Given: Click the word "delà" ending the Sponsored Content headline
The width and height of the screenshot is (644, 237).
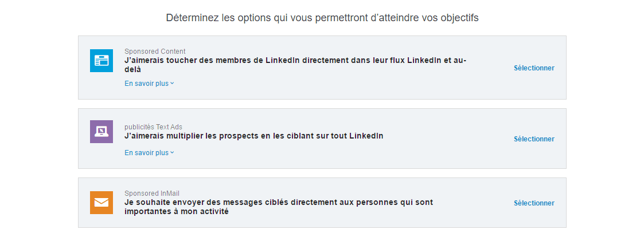Looking at the screenshot, I should pos(132,70).
